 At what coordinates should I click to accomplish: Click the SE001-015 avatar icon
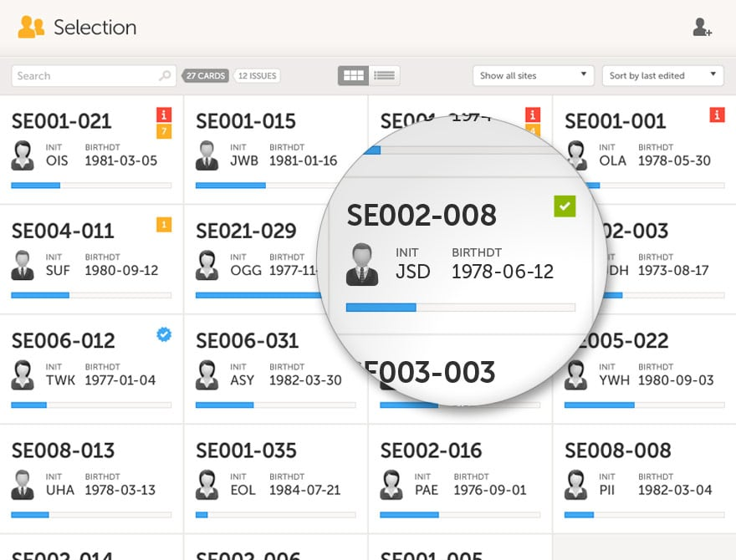pyautogui.click(x=207, y=155)
